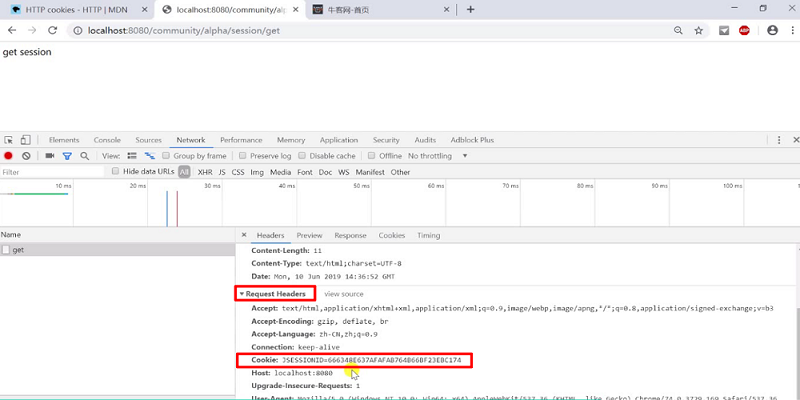Click the Cookie JSESSIONID header value
This screenshot has height=400, width=800.
tap(371, 360)
